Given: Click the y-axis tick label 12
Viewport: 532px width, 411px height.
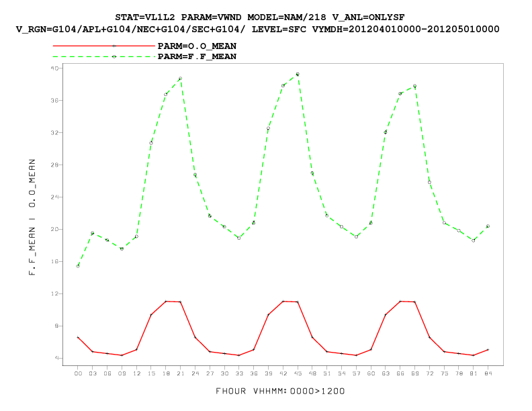Looking at the screenshot, I should (54, 293).
